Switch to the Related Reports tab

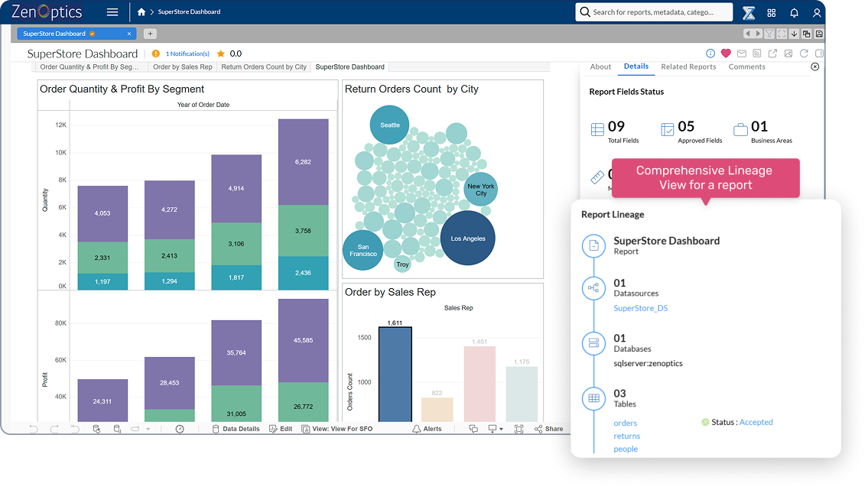[688, 67]
